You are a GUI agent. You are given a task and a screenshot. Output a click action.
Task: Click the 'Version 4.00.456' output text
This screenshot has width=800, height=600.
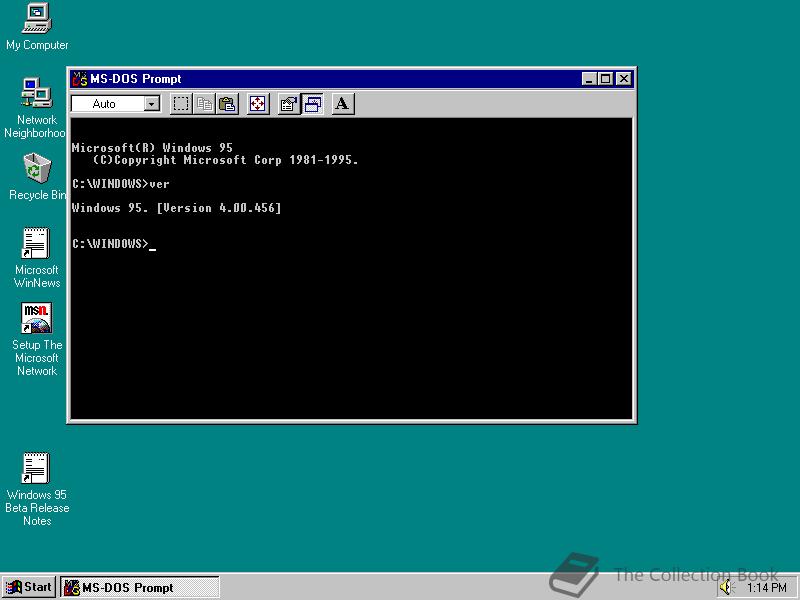[219, 208]
